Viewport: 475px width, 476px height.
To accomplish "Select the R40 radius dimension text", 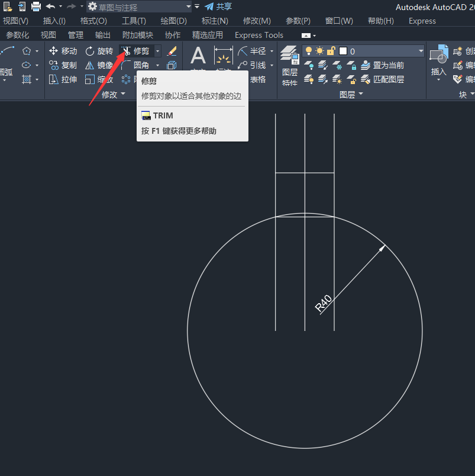I will (324, 303).
